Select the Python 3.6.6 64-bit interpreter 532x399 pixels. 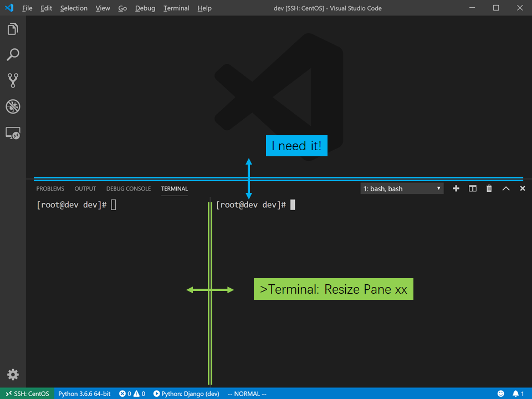(x=84, y=393)
